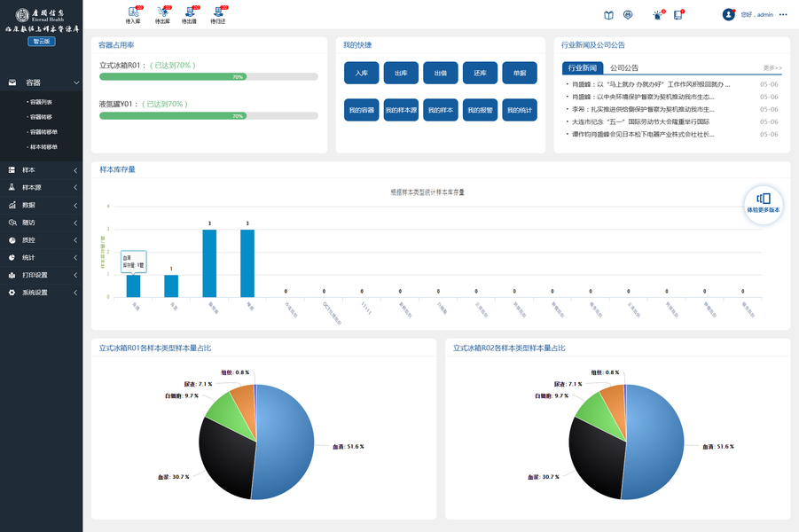This screenshot has height=532, width=799.
Task: Open the 待出借 pending loan icon
Action: tap(190, 15)
